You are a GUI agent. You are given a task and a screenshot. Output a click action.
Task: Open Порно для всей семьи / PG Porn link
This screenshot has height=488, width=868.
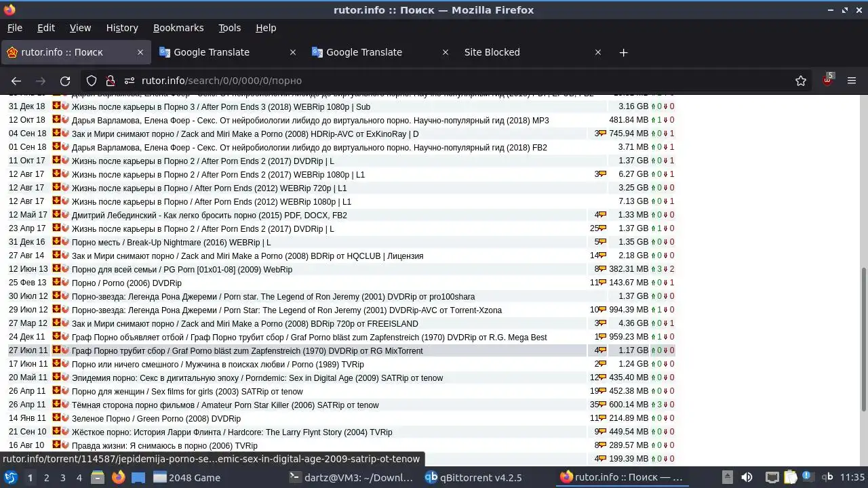click(x=182, y=270)
